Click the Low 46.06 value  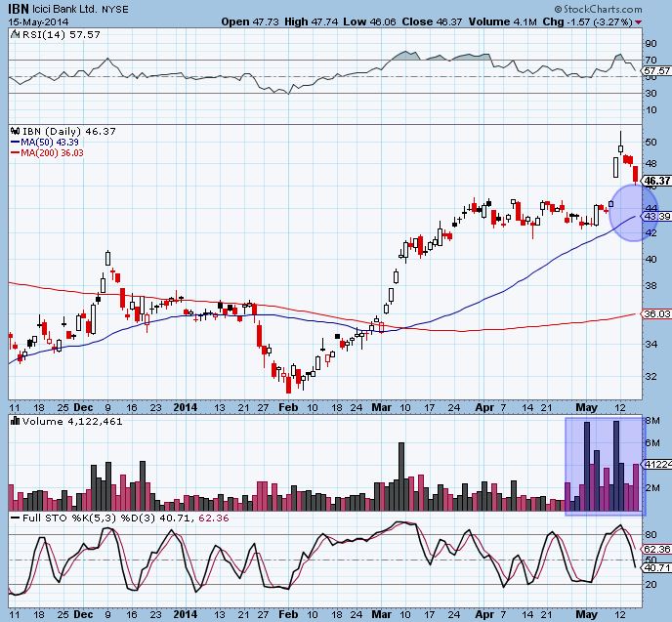(369, 21)
